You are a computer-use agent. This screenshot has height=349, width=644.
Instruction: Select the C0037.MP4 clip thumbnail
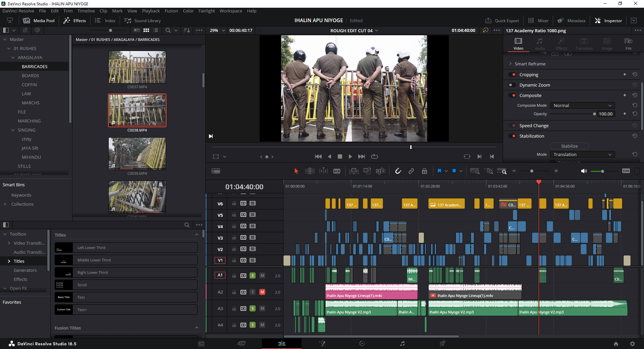[x=137, y=67]
